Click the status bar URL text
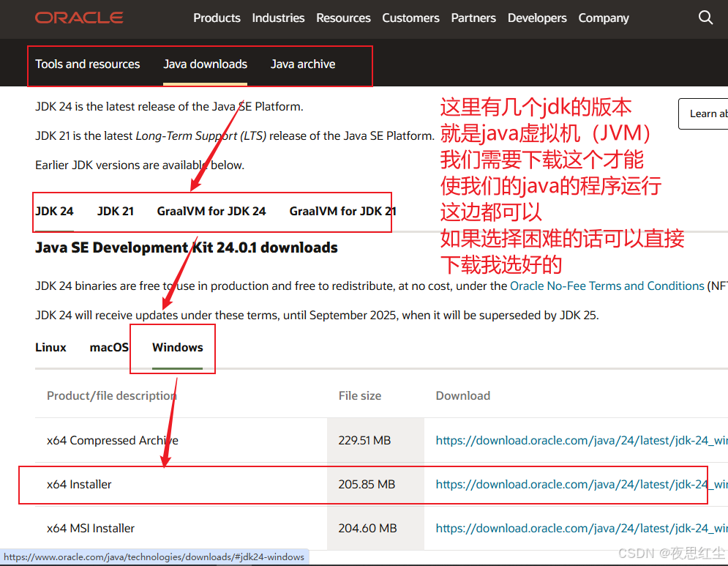This screenshot has height=566, width=728. point(154,556)
